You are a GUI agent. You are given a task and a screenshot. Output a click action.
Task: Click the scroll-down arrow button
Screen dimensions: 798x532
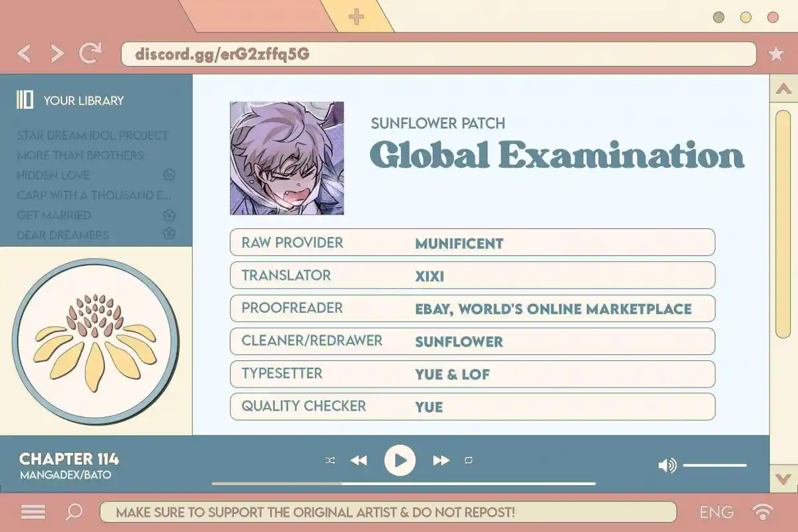point(783,478)
